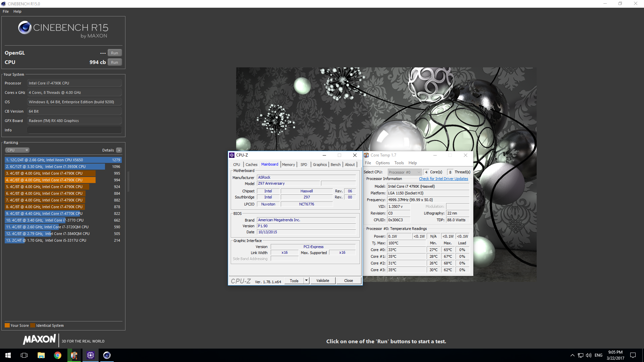The width and height of the screenshot is (644, 362).
Task: Click the ENG language indicator
Action: [599, 355]
